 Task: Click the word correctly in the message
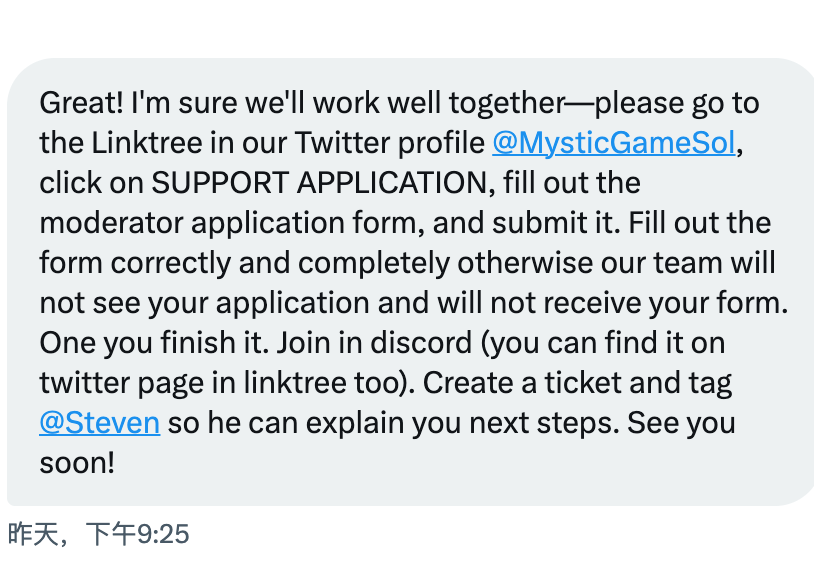tap(171, 263)
